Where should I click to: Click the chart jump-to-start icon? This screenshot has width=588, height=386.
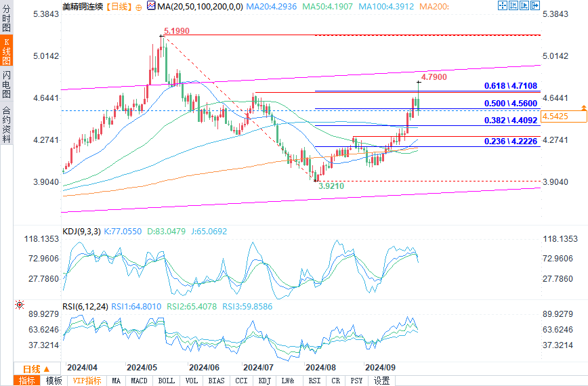click(513, 5)
